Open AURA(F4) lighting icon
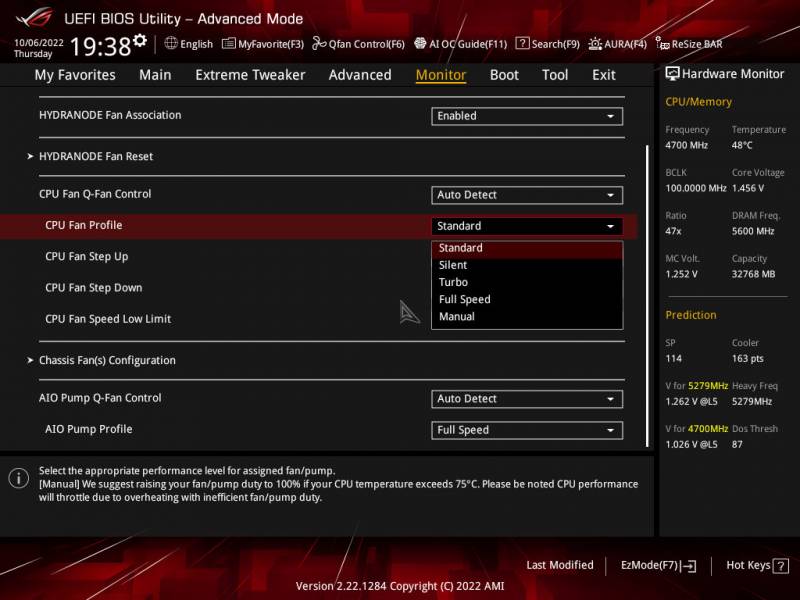Viewport: 800px width, 600px height. tap(595, 44)
